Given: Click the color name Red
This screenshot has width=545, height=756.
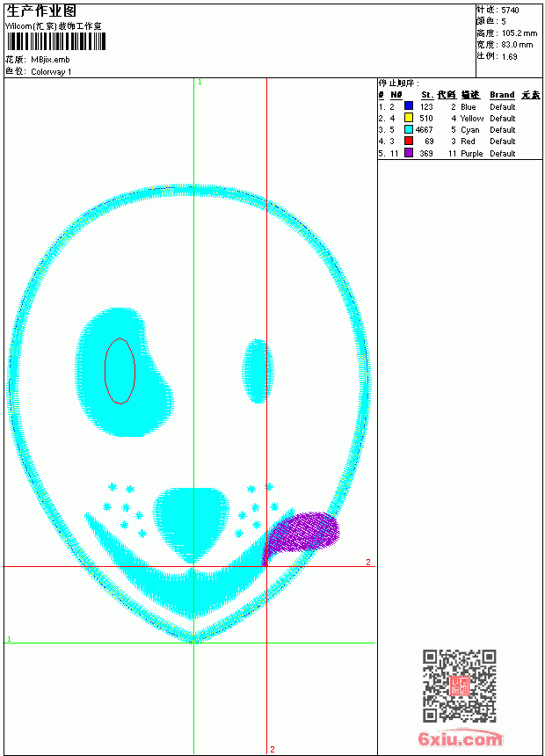Looking at the screenshot, I should pos(468,142).
